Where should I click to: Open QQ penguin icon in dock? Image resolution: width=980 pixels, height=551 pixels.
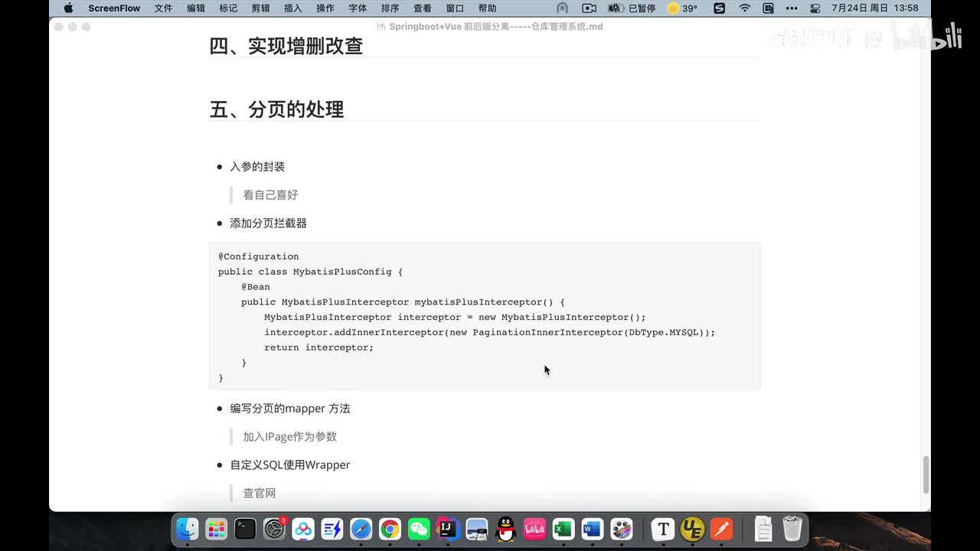pos(506,529)
